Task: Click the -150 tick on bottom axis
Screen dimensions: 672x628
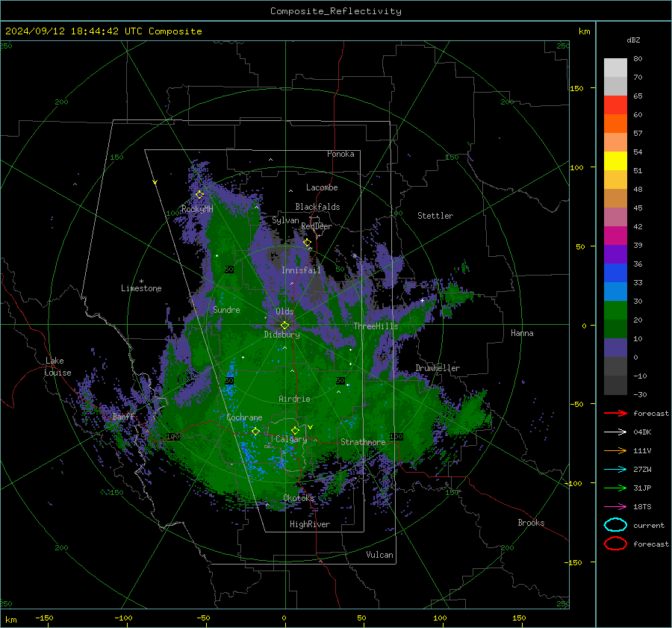Action: coord(44,618)
